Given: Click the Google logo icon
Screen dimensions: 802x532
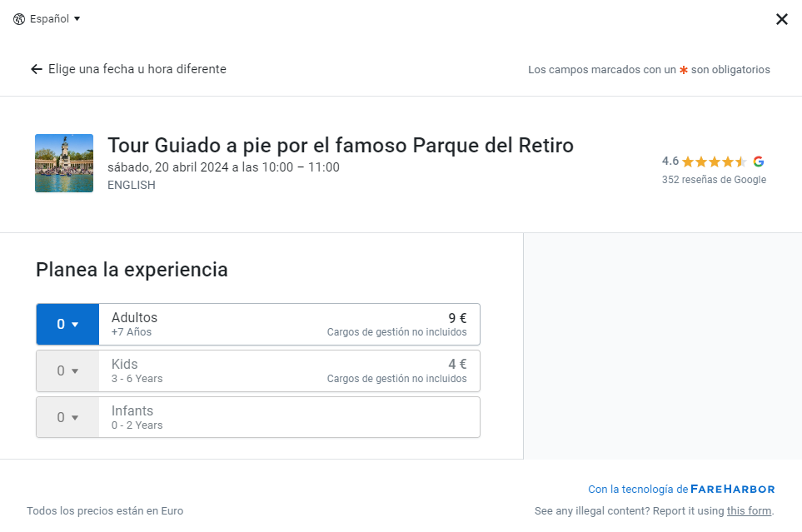Looking at the screenshot, I should [x=758, y=162].
